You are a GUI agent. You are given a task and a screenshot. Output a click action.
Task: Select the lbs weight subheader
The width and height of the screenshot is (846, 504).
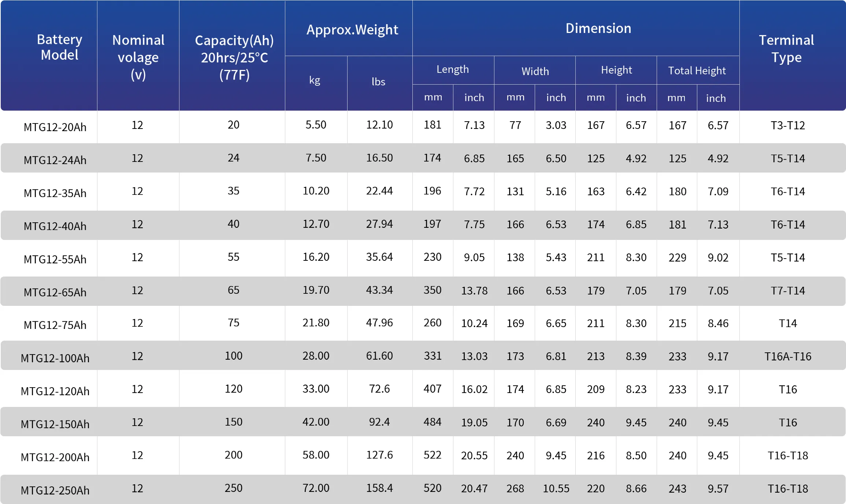coord(378,81)
